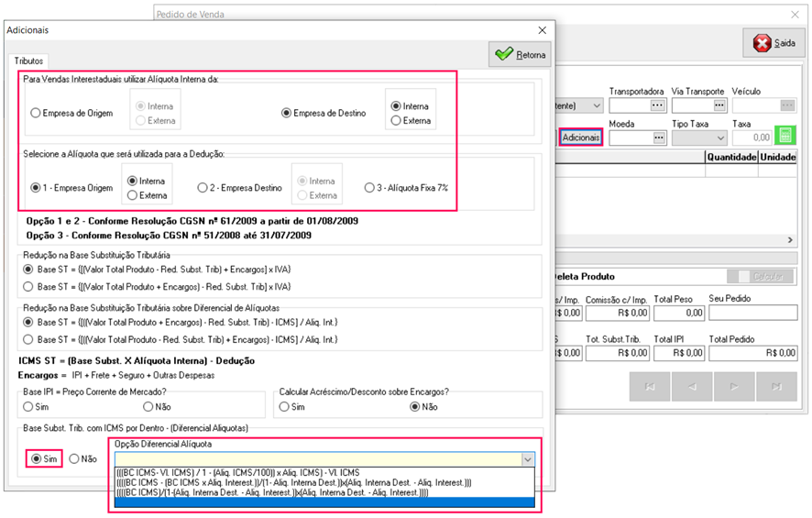812x518 pixels.
Task: Close the Adicionais dialog window
Action: [x=542, y=30]
